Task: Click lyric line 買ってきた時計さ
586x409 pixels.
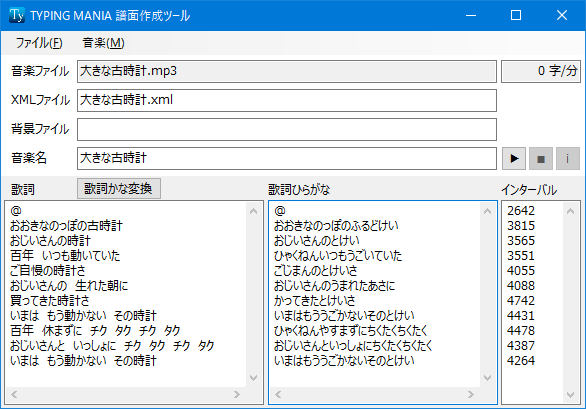Action: [50, 301]
